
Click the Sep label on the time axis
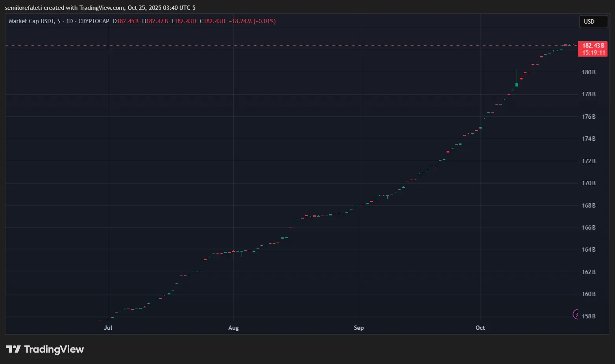tap(359, 328)
